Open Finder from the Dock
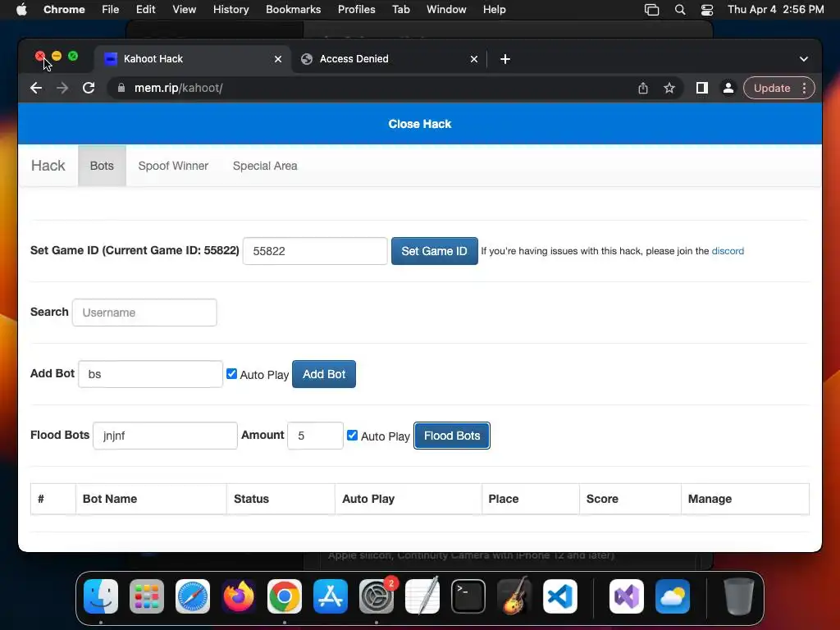Screen dimensions: 840x630 click(x=101, y=596)
